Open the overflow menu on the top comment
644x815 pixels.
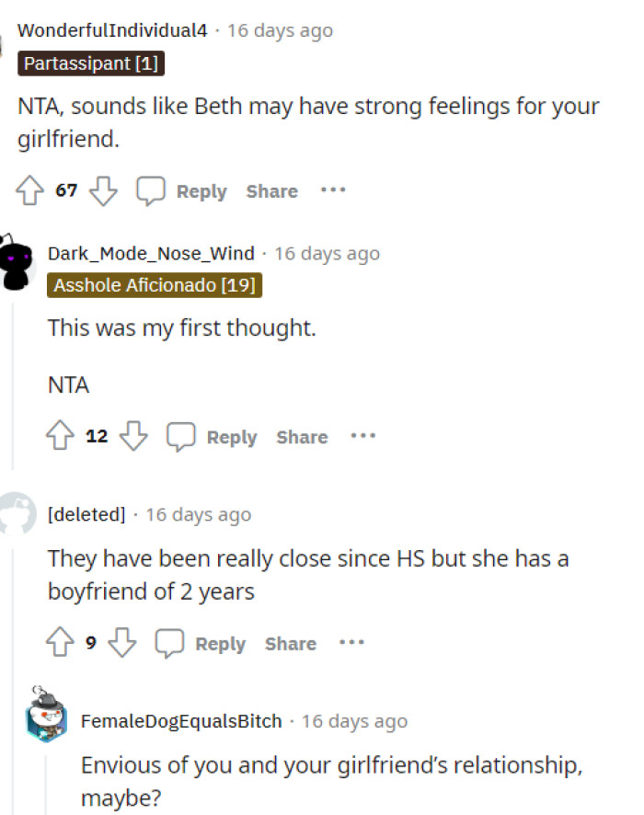(x=333, y=190)
